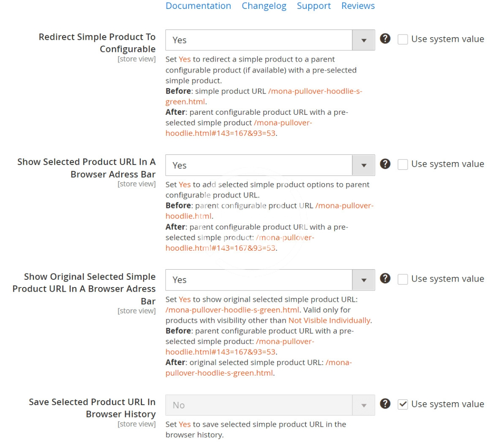Click help icon beside Show Selected Product URL
504x444 pixels.
(385, 164)
